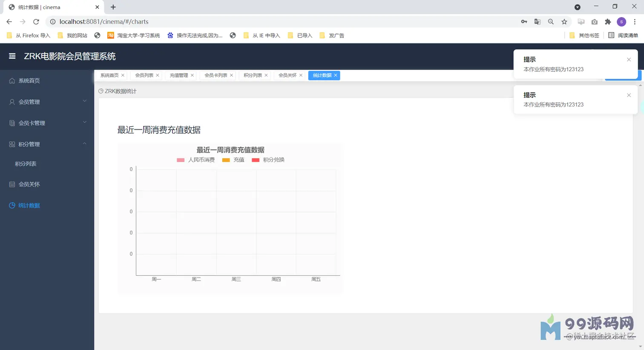
Task: Open the zoom magnifier icon
Action: 551,22
